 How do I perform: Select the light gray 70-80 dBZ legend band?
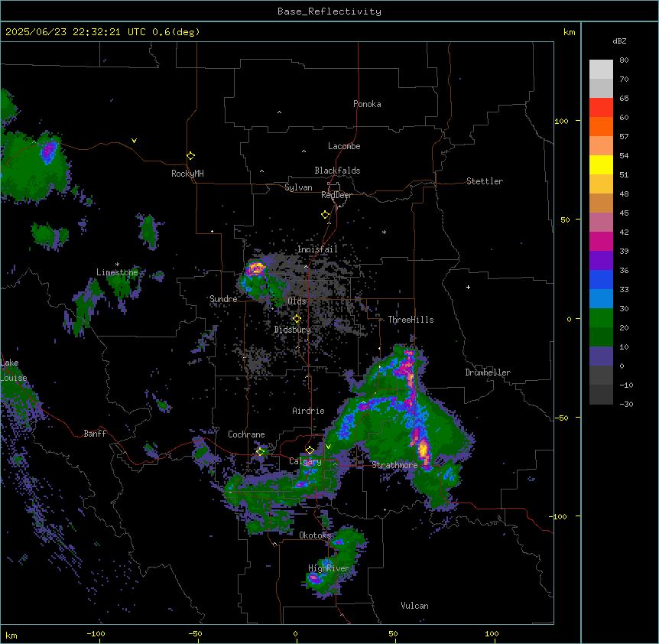[x=601, y=70]
